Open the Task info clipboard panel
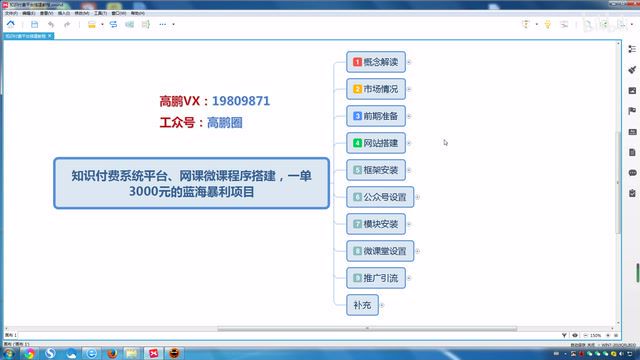640x360 pixels. click(x=632, y=193)
